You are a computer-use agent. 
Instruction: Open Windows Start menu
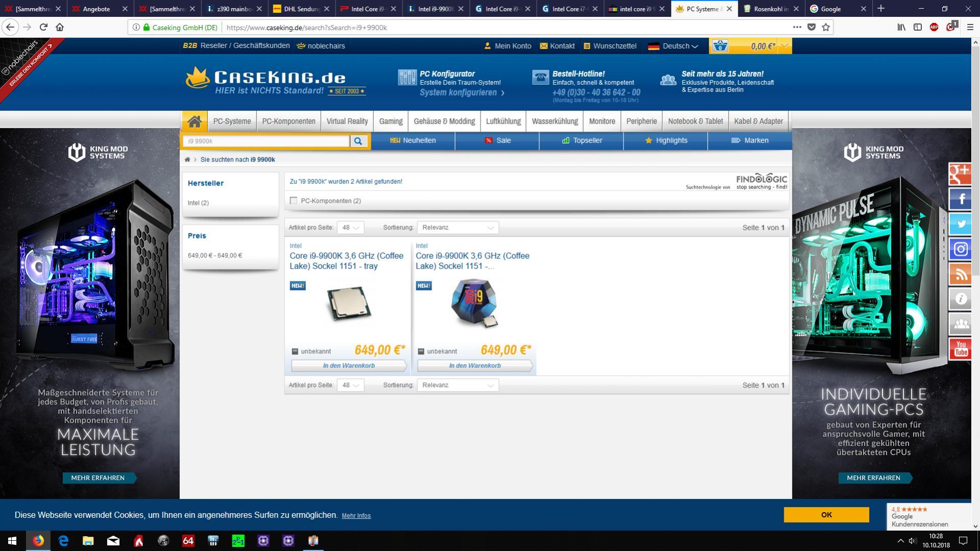12,541
